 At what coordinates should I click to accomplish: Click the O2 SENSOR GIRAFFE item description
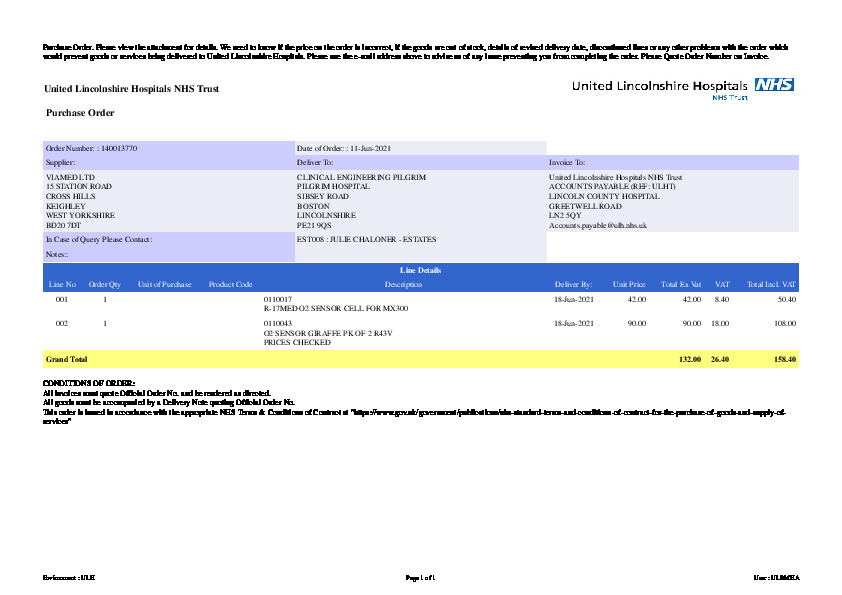325,333
